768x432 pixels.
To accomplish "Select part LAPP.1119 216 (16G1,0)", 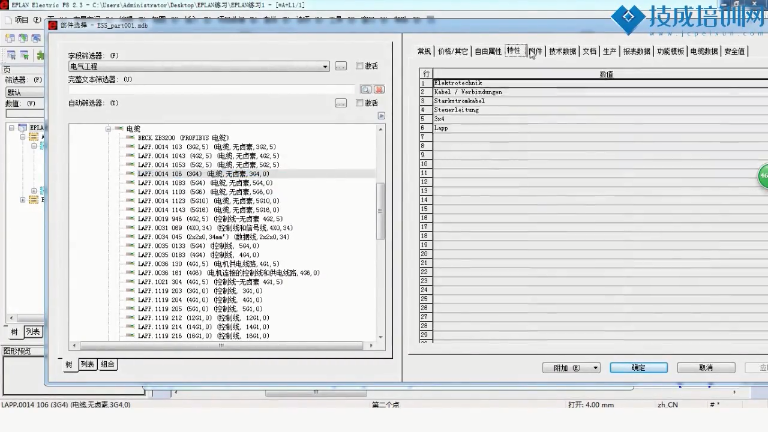I will [x=203, y=336].
